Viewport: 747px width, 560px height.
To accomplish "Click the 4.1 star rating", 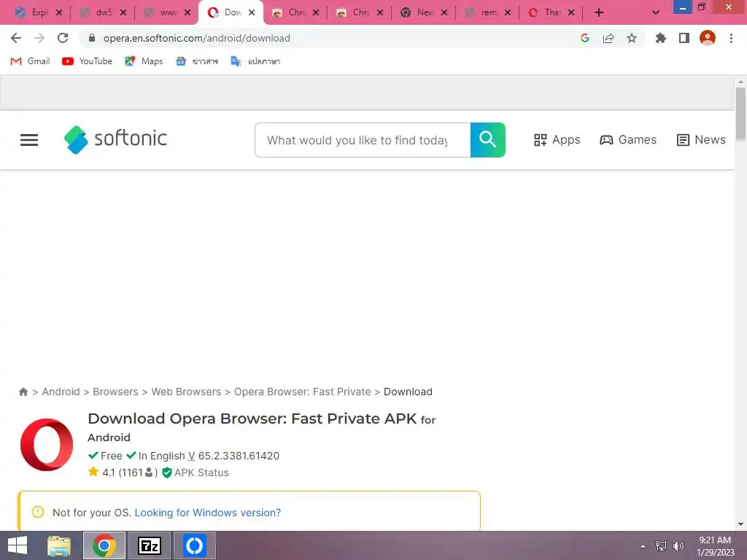I will pos(123,472).
